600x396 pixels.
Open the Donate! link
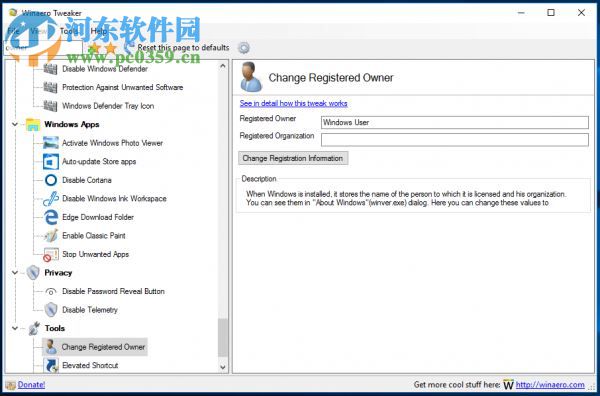(x=31, y=385)
